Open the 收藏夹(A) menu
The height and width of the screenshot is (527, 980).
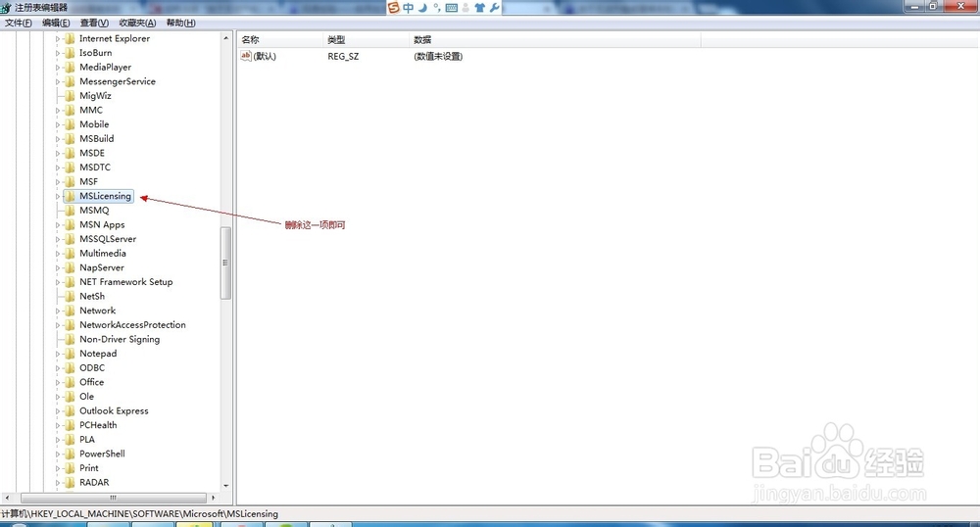[x=137, y=23]
